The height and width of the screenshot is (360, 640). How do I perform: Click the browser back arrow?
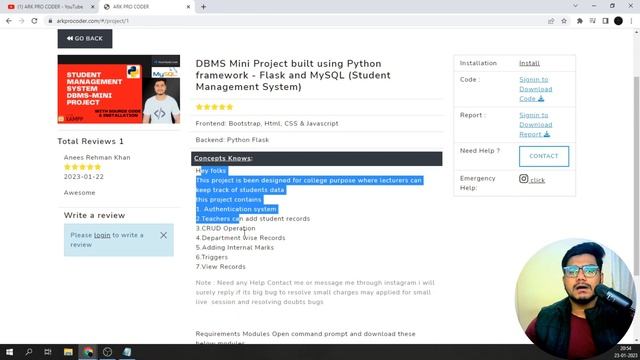9,21
